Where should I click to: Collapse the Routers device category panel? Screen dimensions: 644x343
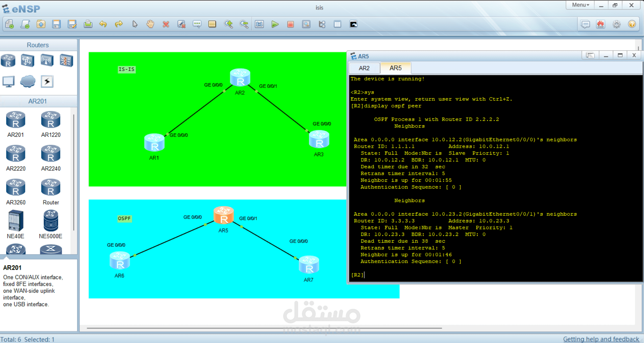click(x=38, y=45)
